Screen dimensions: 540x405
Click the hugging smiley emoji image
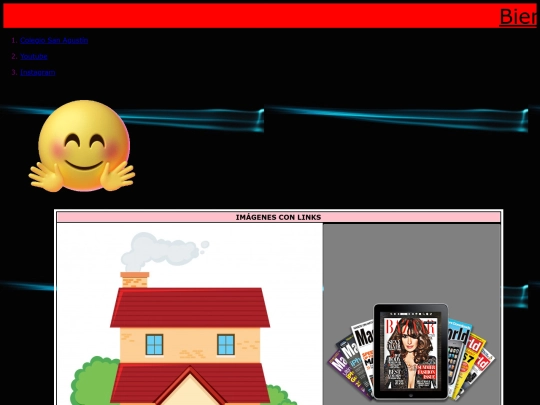click(82, 146)
